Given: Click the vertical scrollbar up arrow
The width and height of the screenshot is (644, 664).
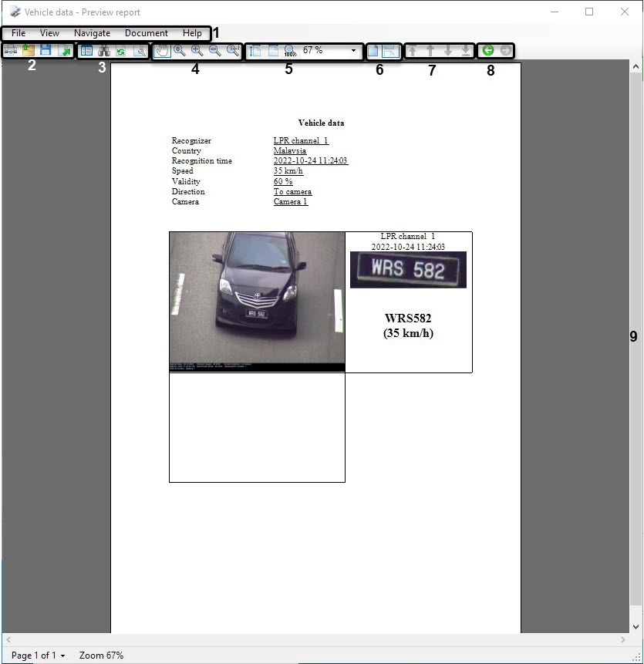Looking at the screenshot, I should pos(635,66).
